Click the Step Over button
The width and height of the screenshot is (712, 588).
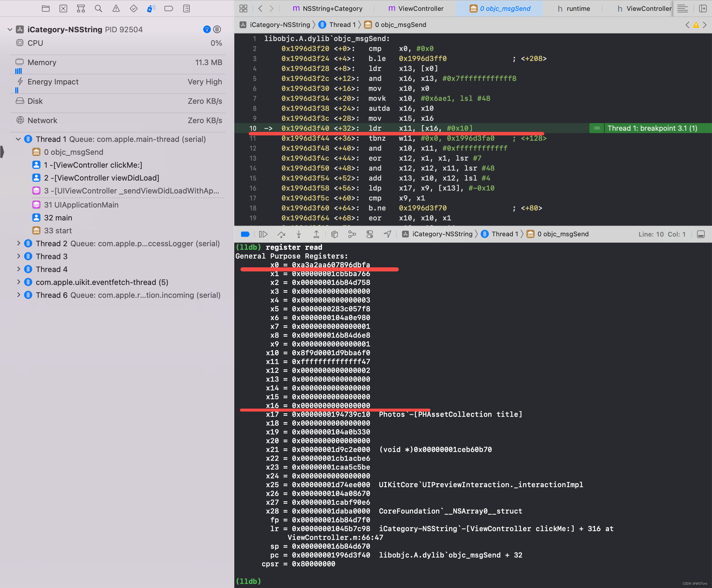coord(281,234)
